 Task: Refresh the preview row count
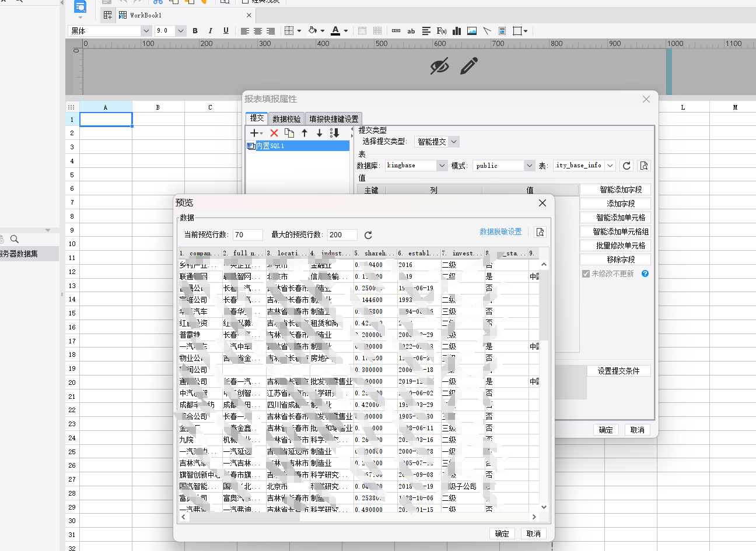[x=368, y=235]
